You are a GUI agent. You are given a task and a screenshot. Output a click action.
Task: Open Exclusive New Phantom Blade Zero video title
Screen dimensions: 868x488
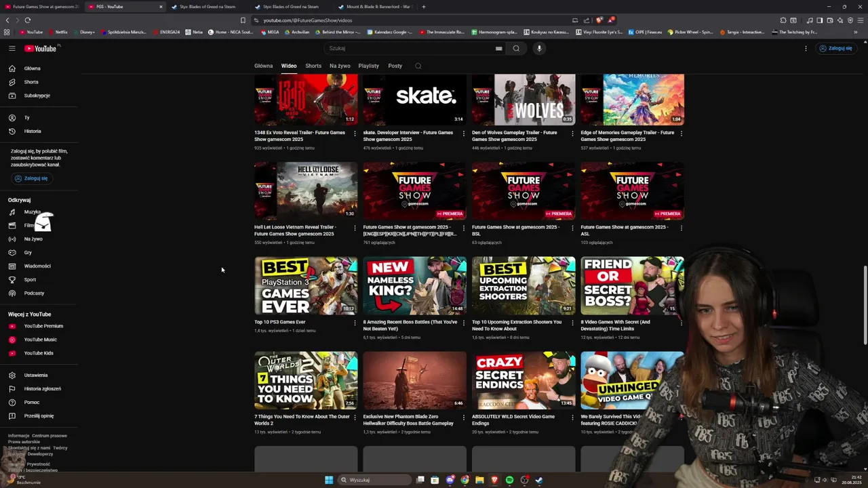408,420
